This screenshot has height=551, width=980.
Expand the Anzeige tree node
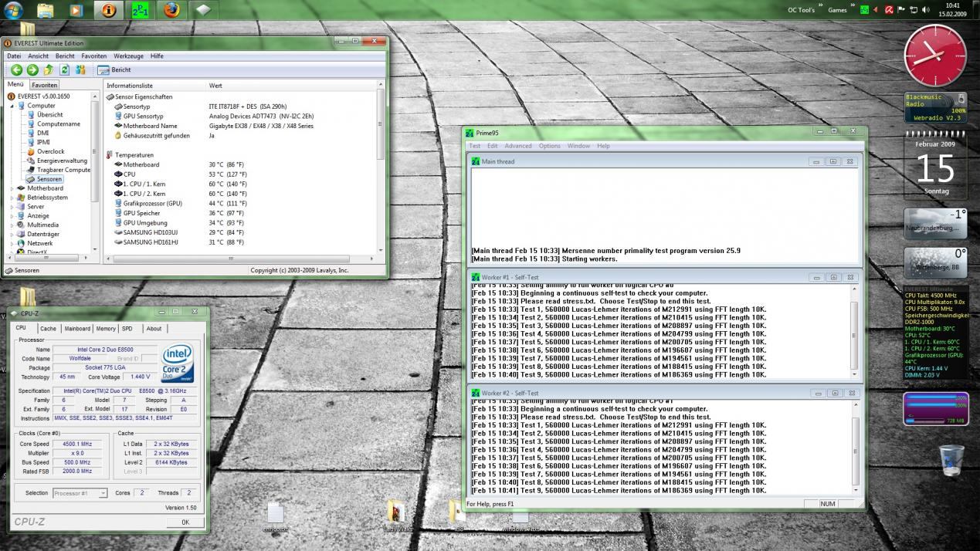(12, 216)
